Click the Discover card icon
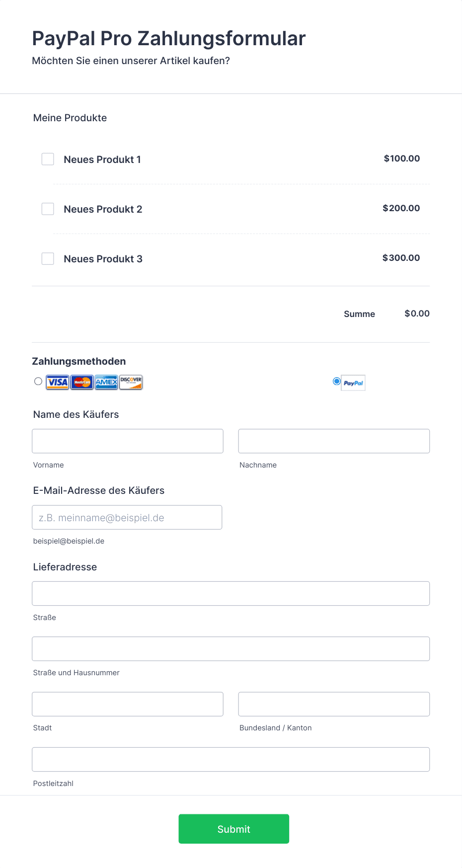462x868 pixels. [x=131, y=382]
